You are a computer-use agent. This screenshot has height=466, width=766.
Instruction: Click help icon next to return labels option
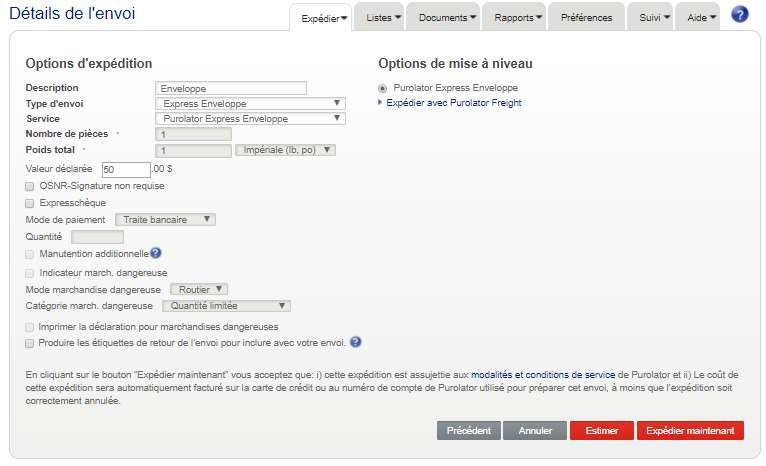click(x=355, y=342)
